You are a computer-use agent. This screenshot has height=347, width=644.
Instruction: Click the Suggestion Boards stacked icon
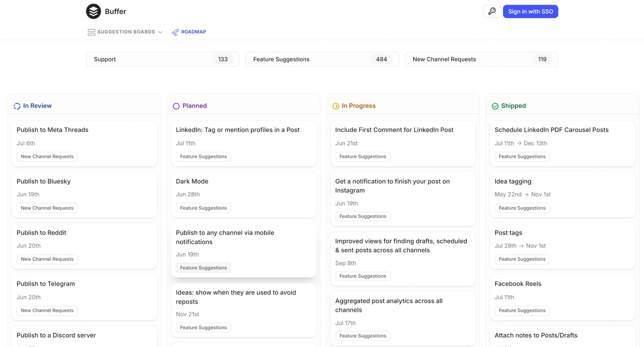click(91, 32)
